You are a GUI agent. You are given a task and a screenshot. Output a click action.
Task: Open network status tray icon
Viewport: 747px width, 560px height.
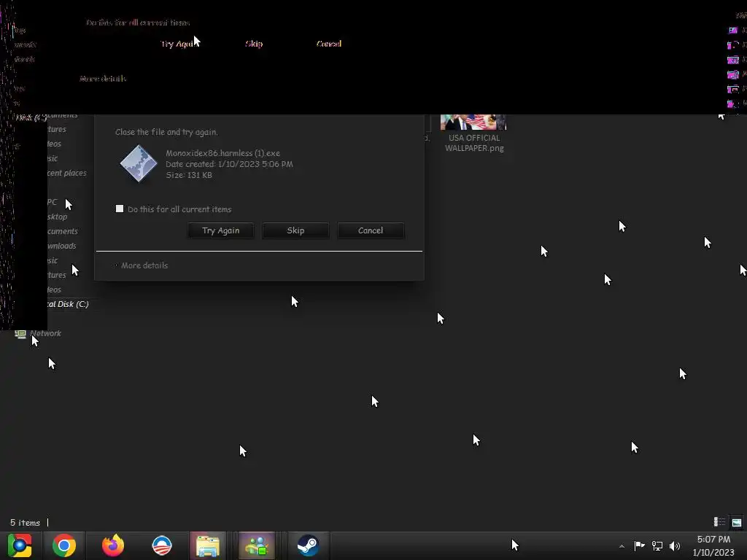point(657,545)
